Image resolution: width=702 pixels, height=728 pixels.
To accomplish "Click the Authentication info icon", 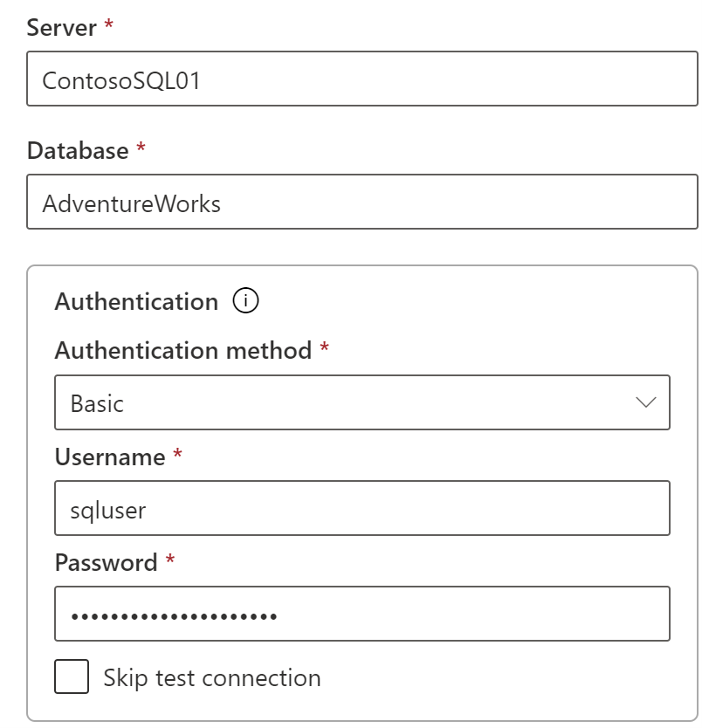I will [x=247, y=300].
